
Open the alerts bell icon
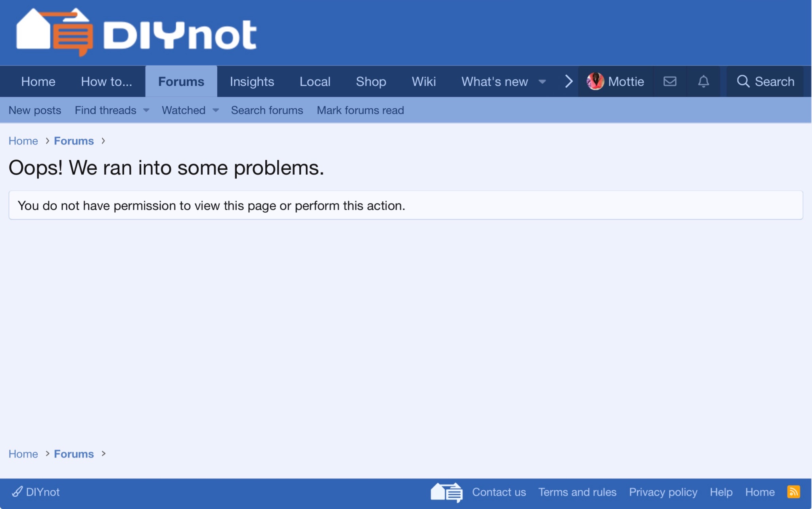click(703, 81)
